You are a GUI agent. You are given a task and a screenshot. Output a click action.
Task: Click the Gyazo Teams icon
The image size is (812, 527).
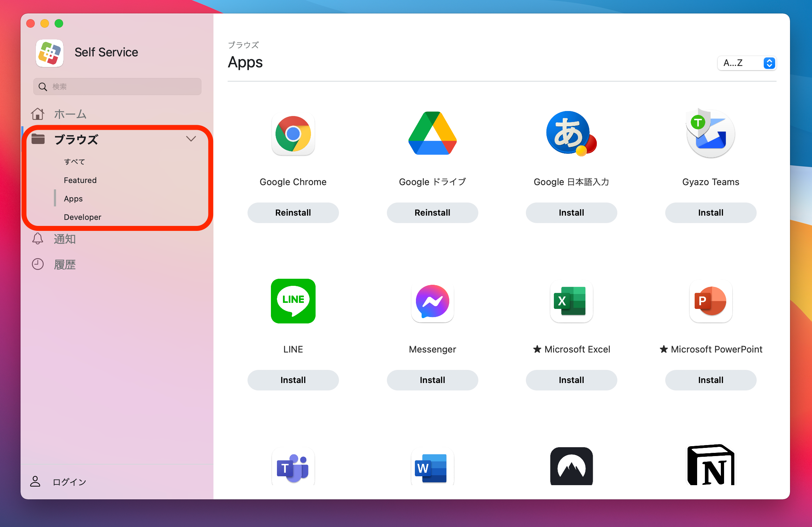(x=710, y=134)
